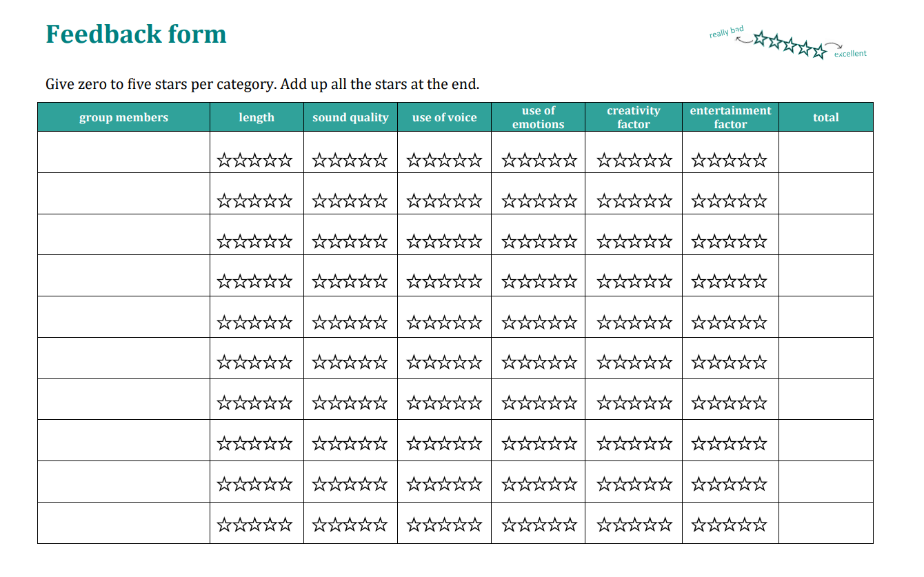Click the total cell in the first row
This screenshot has width=924, height=577.
point(825,152)
